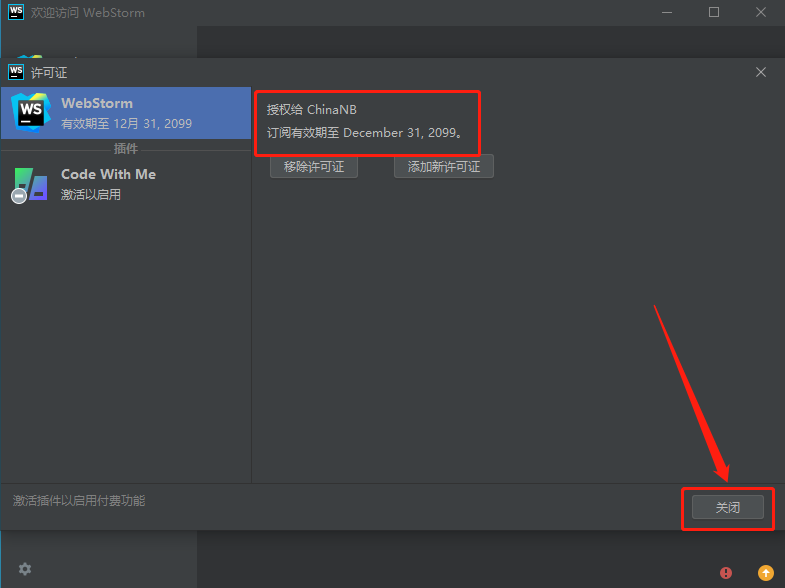Screen dimensions: 785x588
Task: Close the 欢迎访问 WebStorm window
Action: click(760, 13)
